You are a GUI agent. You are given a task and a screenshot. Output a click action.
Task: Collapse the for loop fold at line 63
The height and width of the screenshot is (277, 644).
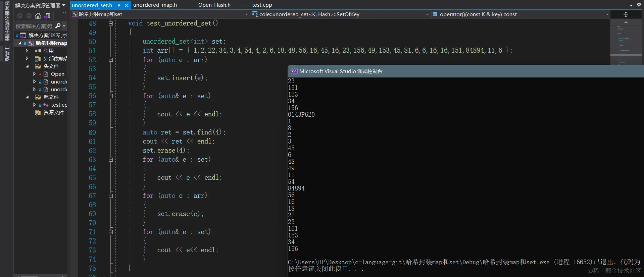pyautogui.click(x=110, y=160)
